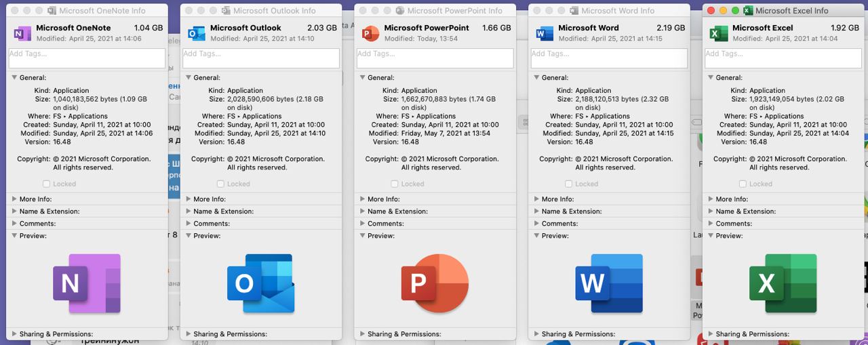
Task: Minimize the Microsoft Excel Info window
Action: (724, 10)
